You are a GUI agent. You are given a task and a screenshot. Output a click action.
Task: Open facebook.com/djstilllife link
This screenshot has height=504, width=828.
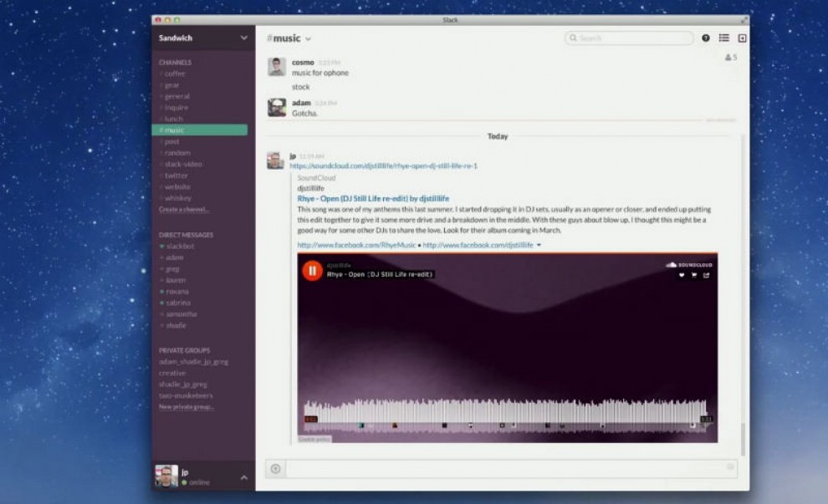coord(478,245)
